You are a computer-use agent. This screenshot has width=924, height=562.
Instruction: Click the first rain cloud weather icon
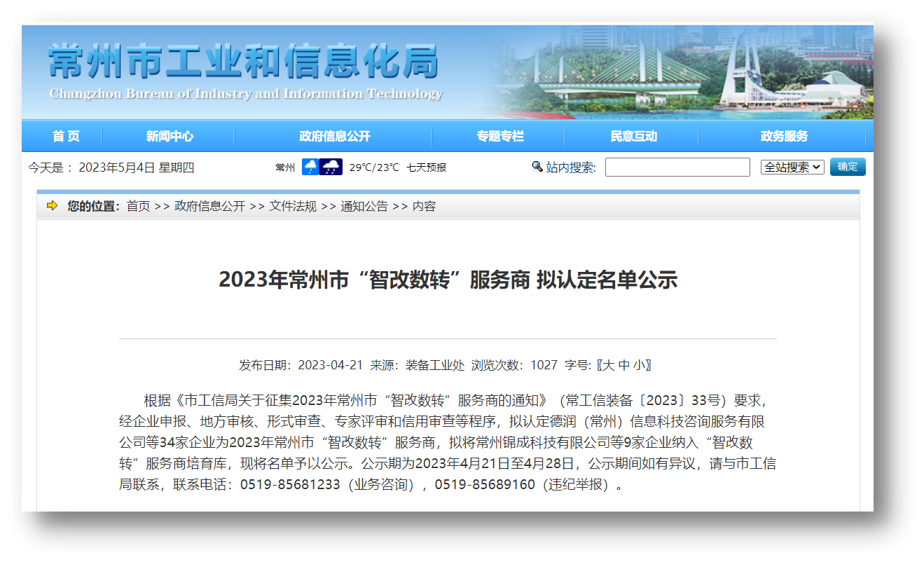(310, 167)
